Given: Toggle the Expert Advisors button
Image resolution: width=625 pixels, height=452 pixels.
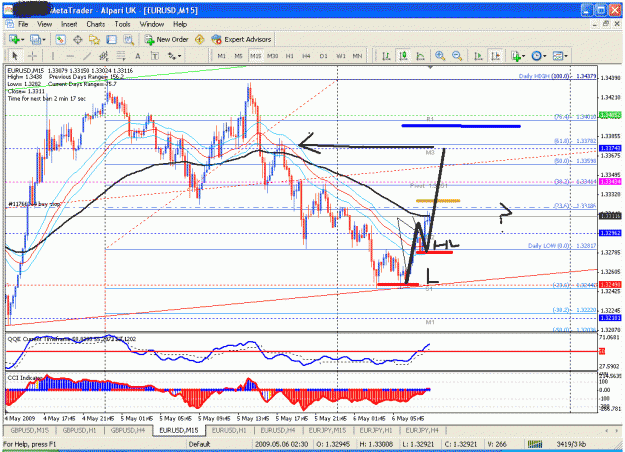Looking at the screenshot, I should (x=241, y=39).
